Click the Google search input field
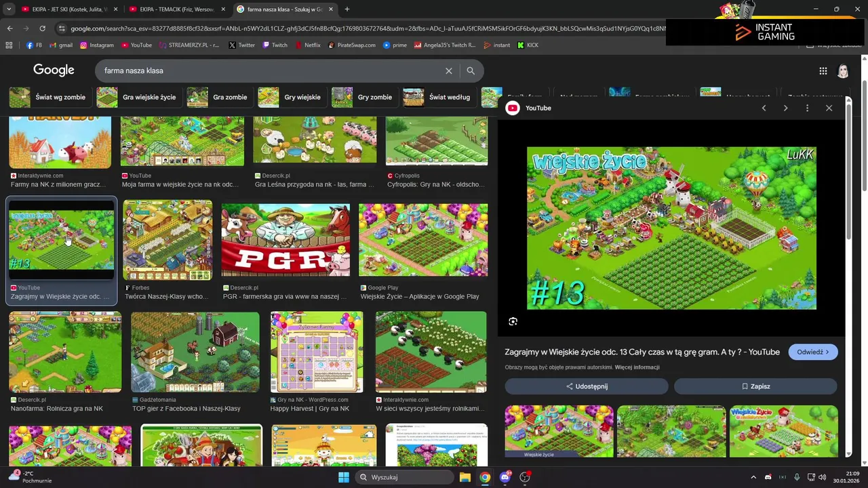Screen dimensions: 868x488 point(271,70)
